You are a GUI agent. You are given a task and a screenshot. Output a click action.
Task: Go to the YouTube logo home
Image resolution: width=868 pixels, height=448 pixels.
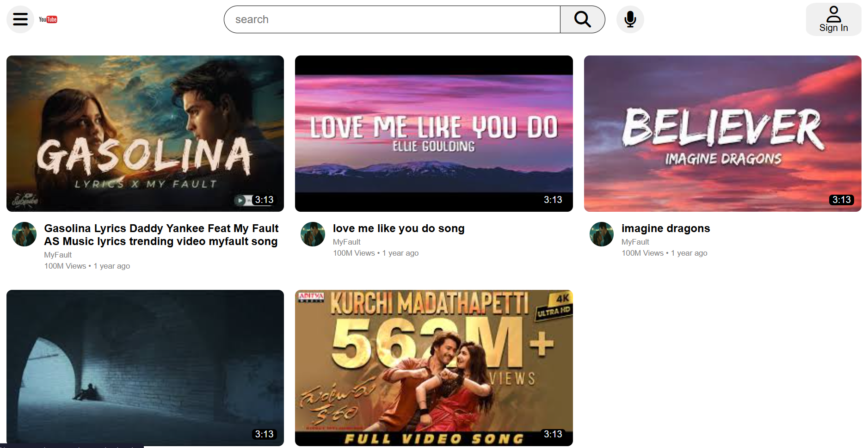pos(48,19)
